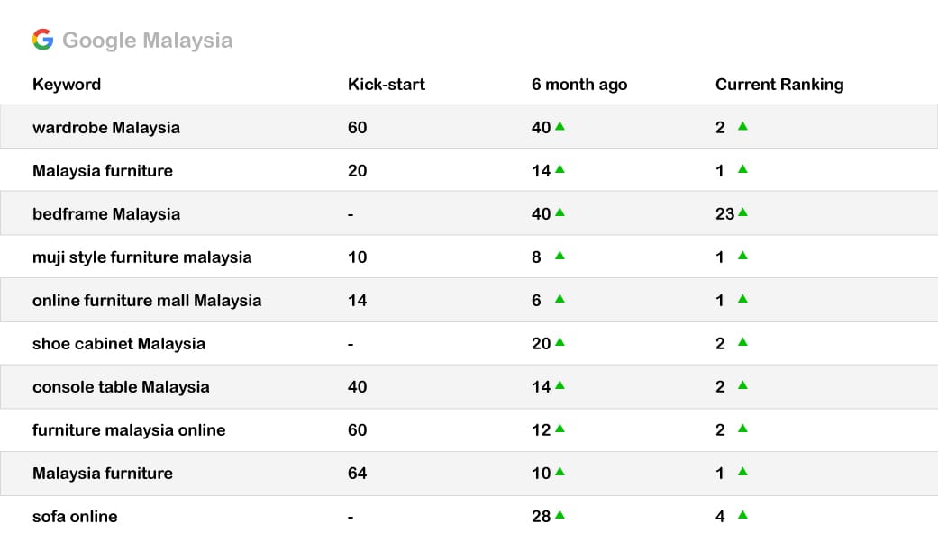
Task: Click the arrow next to 20 in shoe cabinet row
Action: pos(560,342)
